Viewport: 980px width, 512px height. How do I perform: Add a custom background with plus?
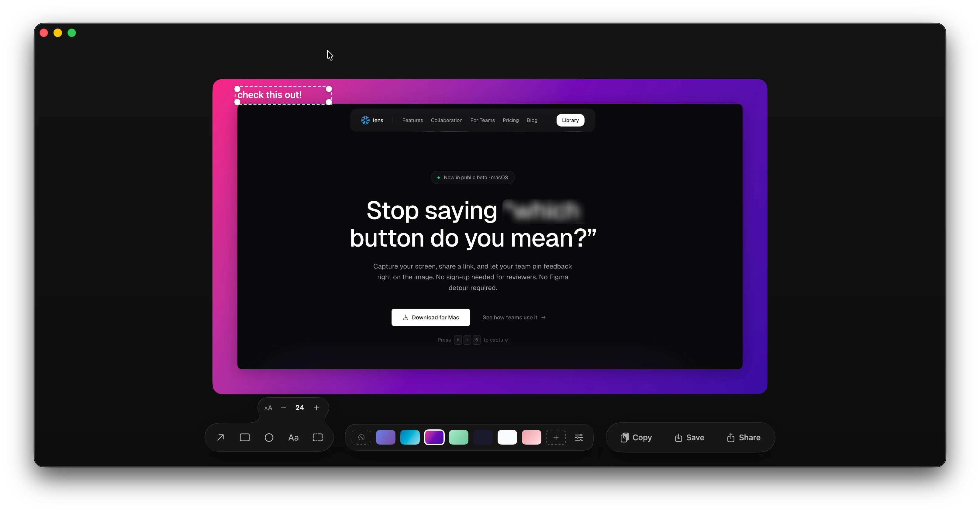click(x=556, y=438)
